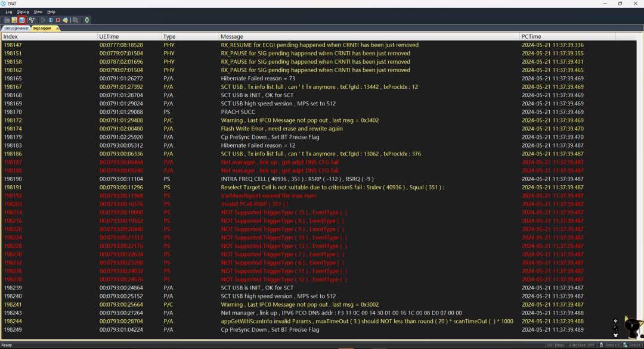
Task: Click the PCTime column header
Action: coord(568,36)
